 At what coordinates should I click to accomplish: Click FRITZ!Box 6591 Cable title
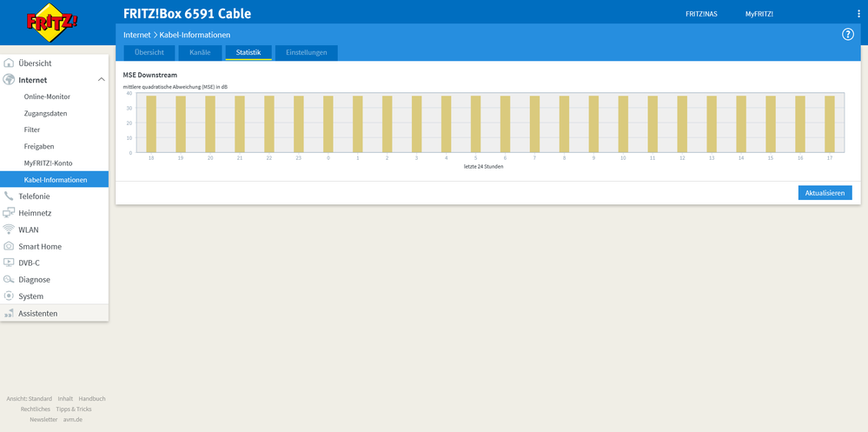pyautogui.click(x=187, y=14)
